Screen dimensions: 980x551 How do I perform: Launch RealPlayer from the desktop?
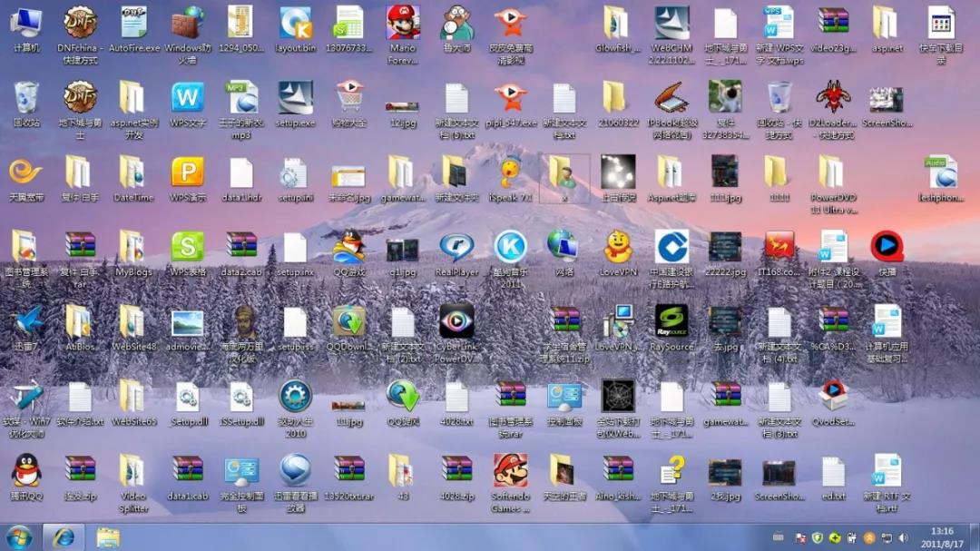tap(456, 247)
